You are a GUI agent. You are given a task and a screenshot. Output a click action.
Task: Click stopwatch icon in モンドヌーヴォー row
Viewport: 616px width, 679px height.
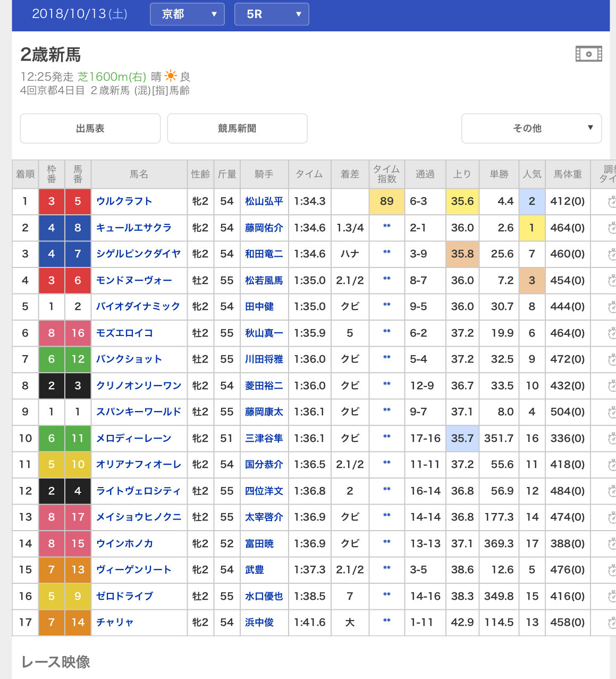tap(612, 281)
